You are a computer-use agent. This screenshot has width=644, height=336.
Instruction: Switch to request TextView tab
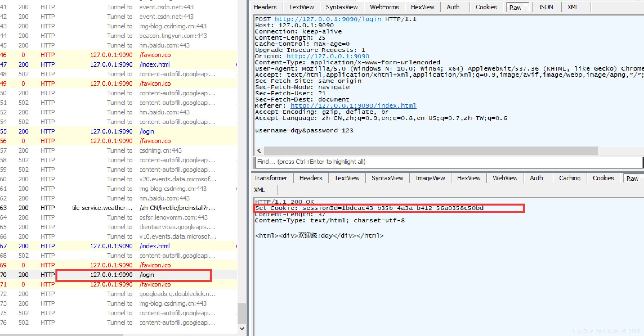point(301,7)
